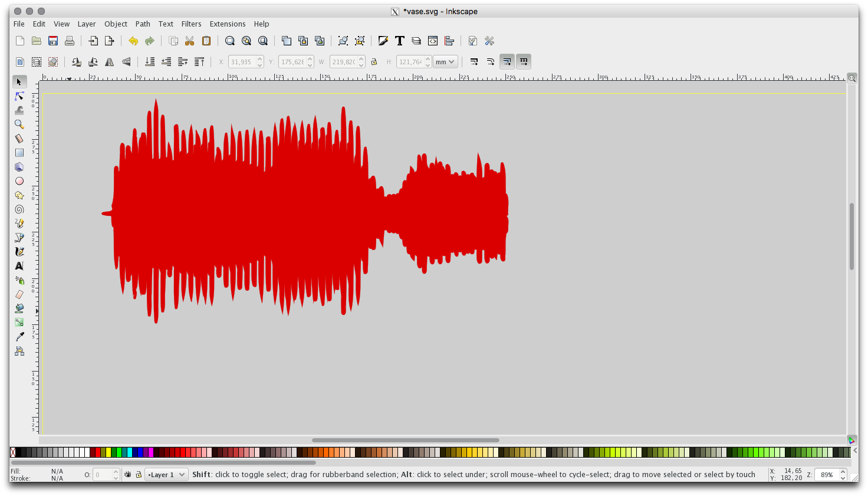
Task: Click the zoom percentage stepper
Action: point(843,474)
